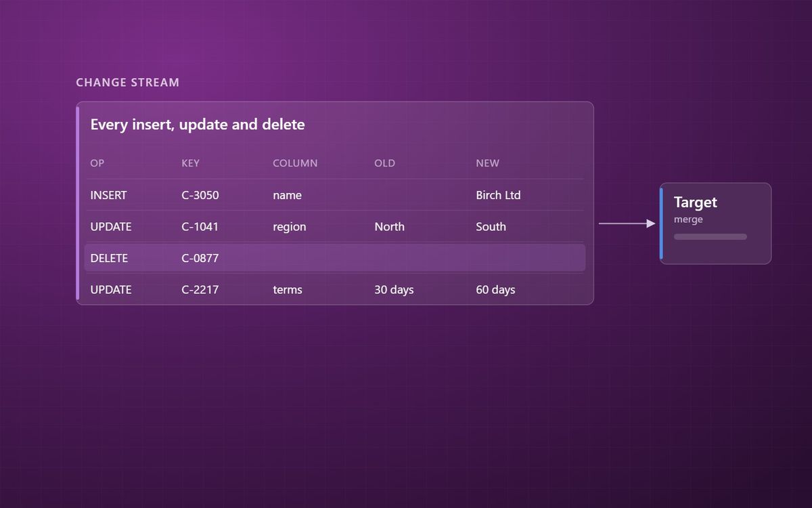Select key C-0877

pos(200,258)
